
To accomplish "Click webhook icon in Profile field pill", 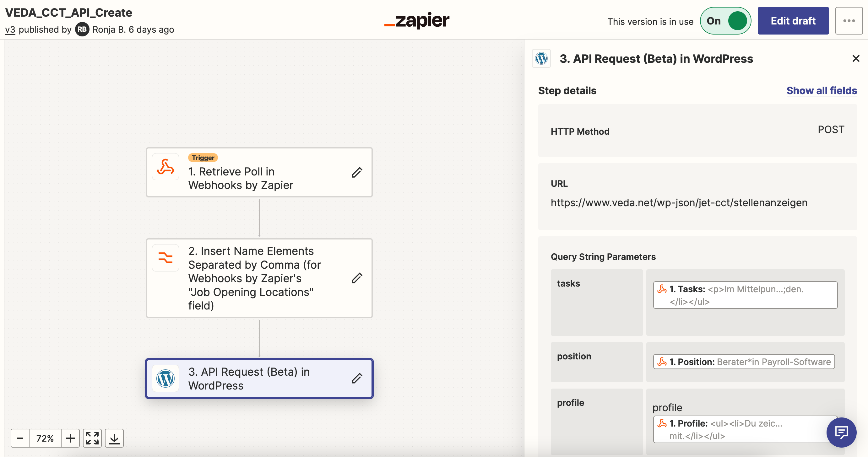I will pyautogui.click(x=662, y=423).
